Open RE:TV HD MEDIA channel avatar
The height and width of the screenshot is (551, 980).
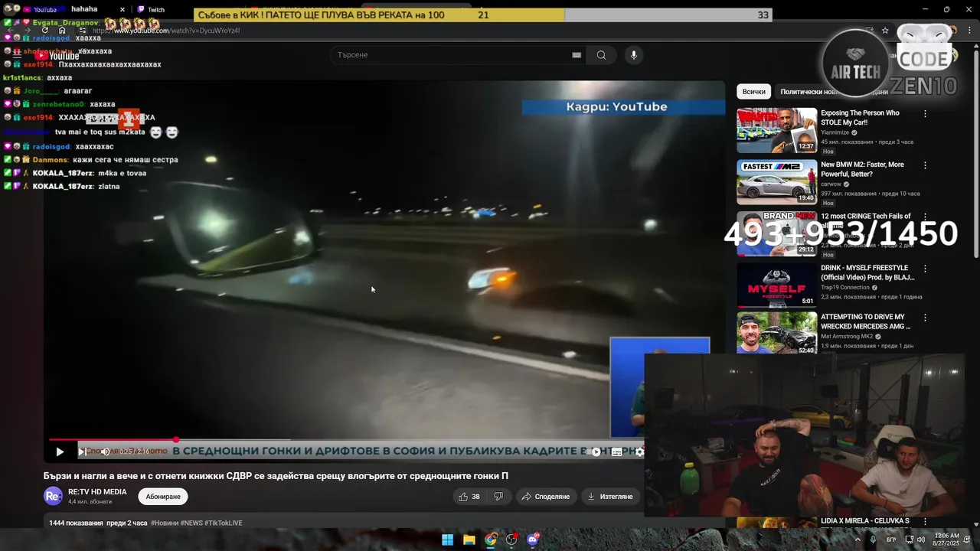[53, 496]
